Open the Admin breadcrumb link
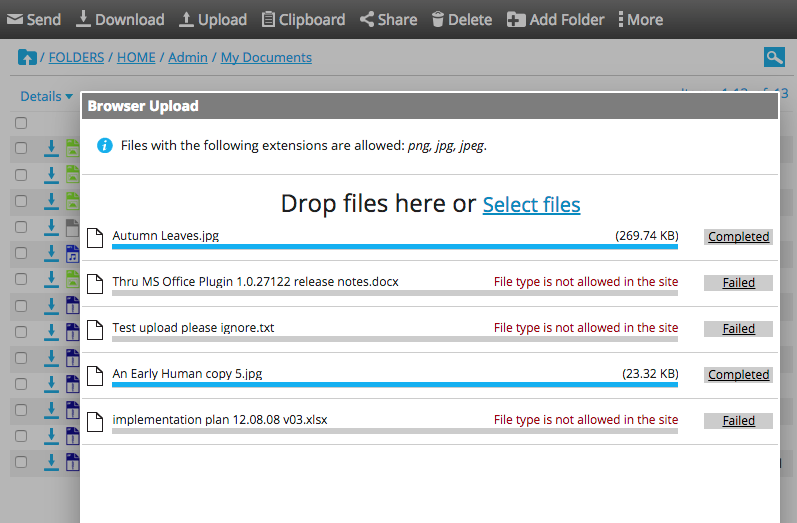The image size is (797, 523). (188, 57)
